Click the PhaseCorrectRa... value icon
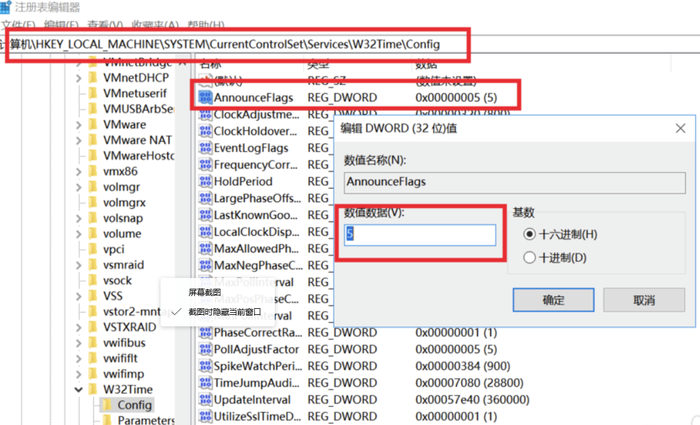The width and height of the screenshot is (700, 425). [x=205, y=333]
